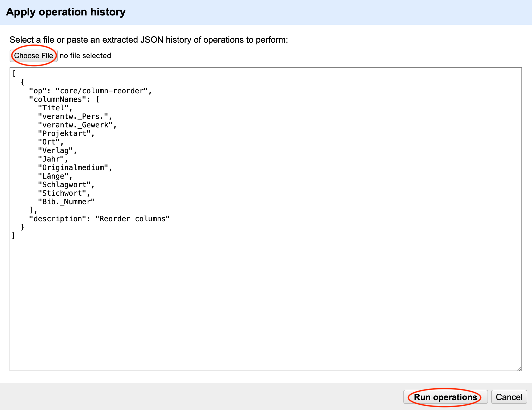This screenshot has height=410, width=532.
Task: Click the textarea resize handle in the corner
Action: pos(519,368)
